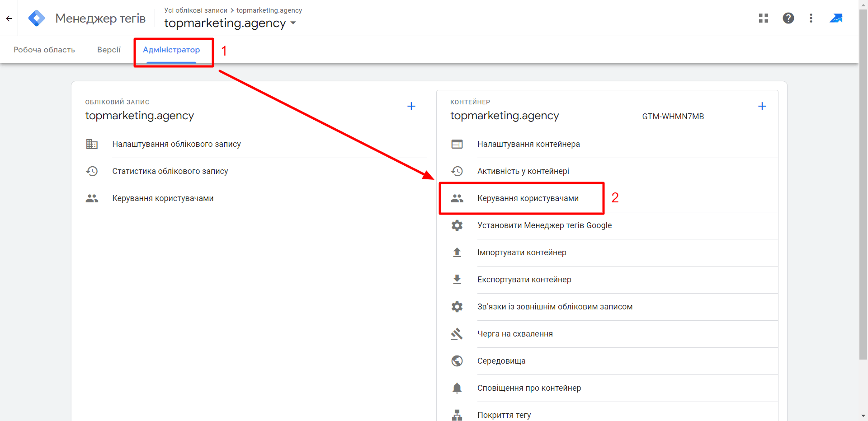Click the topmarketing.agency breadcrumb link
This screenshot has height=421, width=868.
pos(269,10)
